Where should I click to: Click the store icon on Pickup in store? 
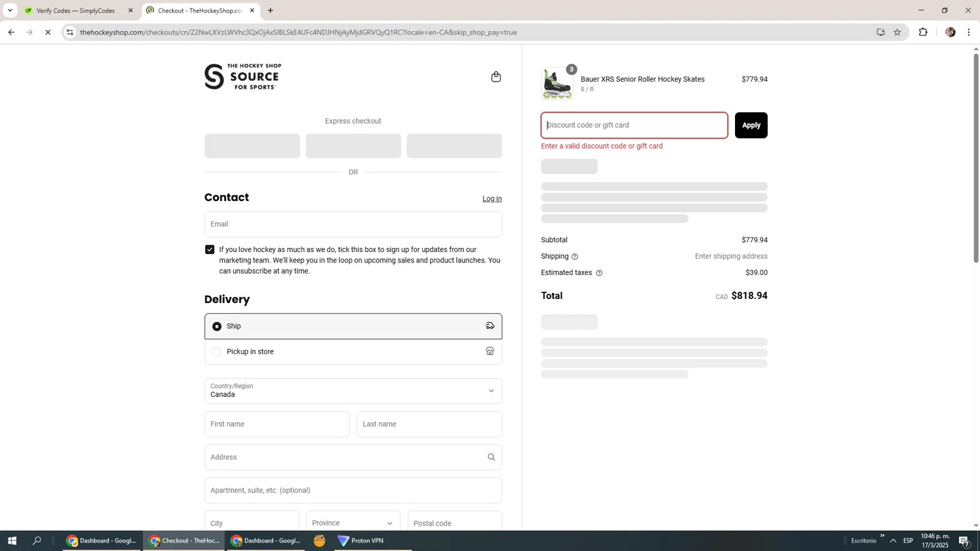490,351
